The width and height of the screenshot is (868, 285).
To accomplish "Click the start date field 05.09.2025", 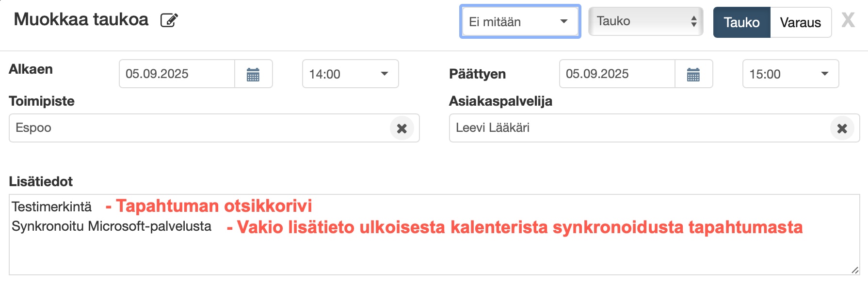I will click(x=177, y=74).
